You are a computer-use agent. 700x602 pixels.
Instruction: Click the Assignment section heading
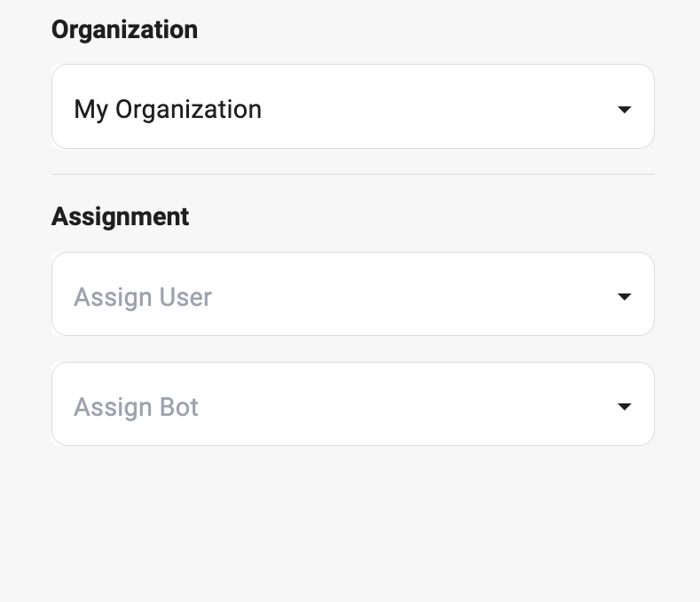point(120,216)
